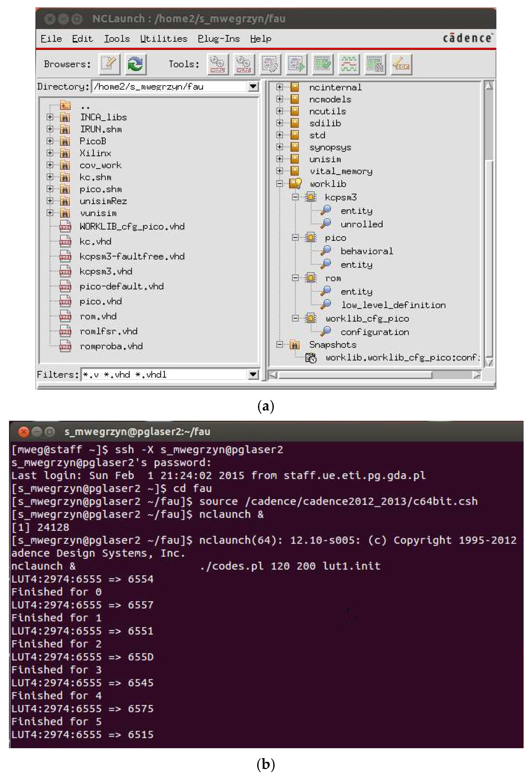This screenshot has width=532, height=776.
Task: Click the waveform viewer tool icon
Action: click(x=349, y=64)
